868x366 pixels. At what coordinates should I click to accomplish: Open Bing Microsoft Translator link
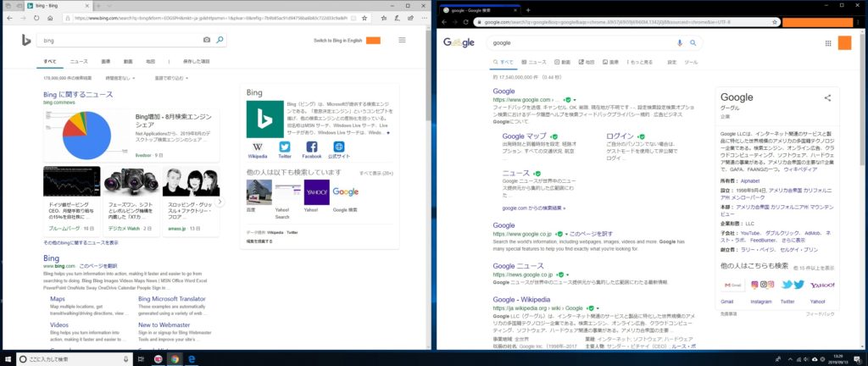pyautogui.click(x=172, y=299)
